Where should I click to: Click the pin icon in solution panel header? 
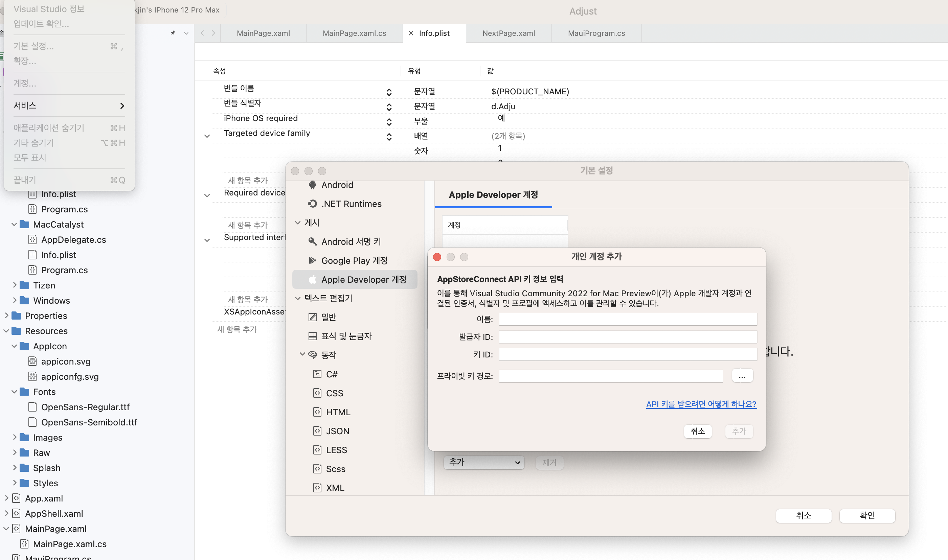(173, 33)
